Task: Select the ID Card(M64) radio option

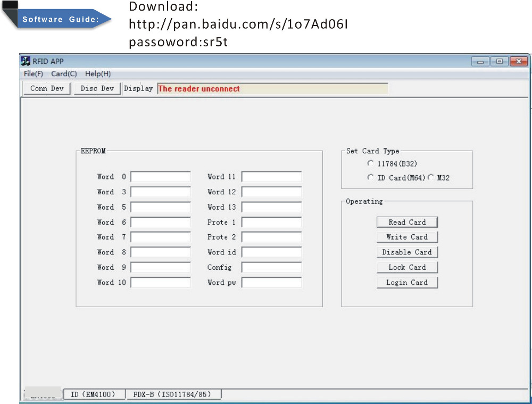Action: point(370,178)
